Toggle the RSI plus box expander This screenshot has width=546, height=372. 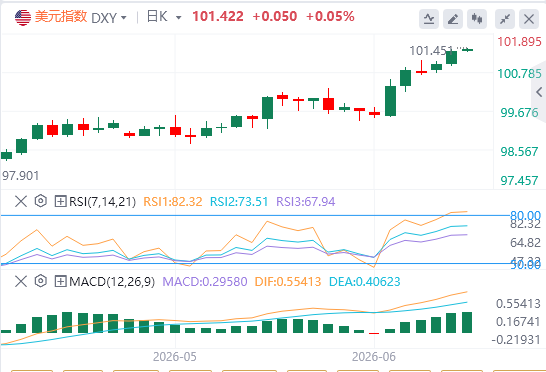pyautogui.click(x=60, y=201)
